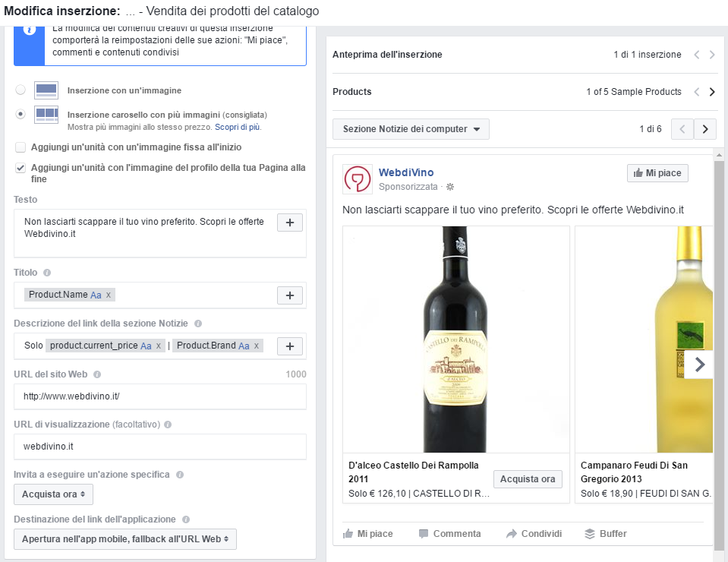Click the D'alceo red wine bottle image
The width and height of the screenshot is (728, 562).
tap(456, 339)
